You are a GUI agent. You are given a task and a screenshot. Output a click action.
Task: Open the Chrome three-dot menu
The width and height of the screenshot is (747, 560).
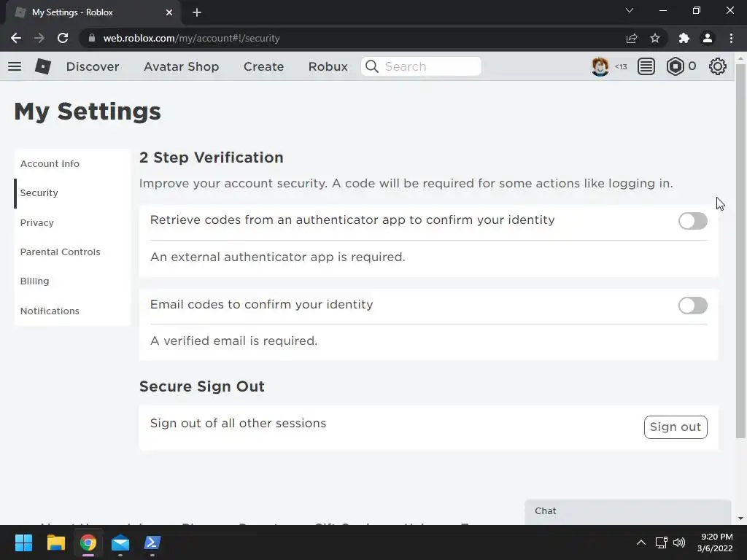coord(731,38)
